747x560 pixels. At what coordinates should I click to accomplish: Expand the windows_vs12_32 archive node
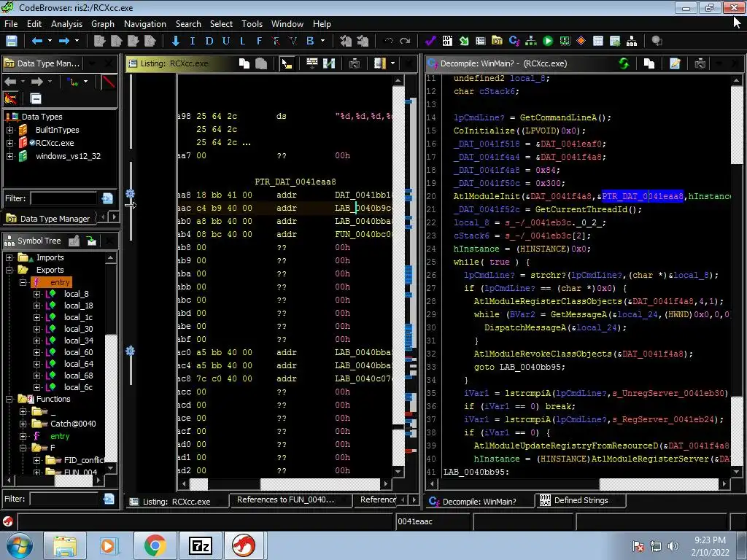[9, 156]
